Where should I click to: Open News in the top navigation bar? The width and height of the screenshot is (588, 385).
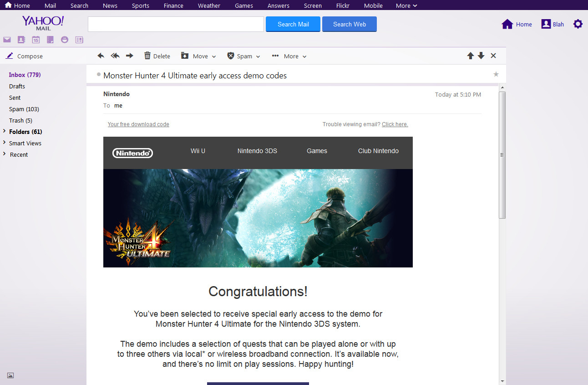(110, 5)
